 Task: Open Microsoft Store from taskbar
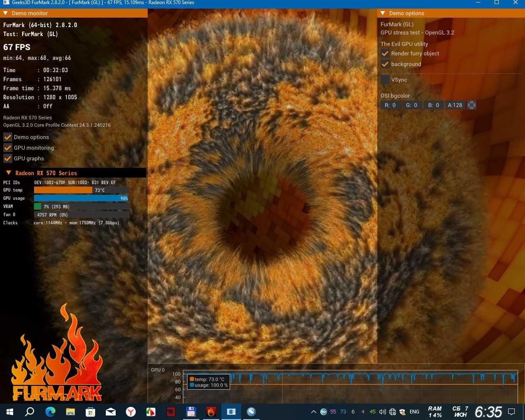click(90, 411)
